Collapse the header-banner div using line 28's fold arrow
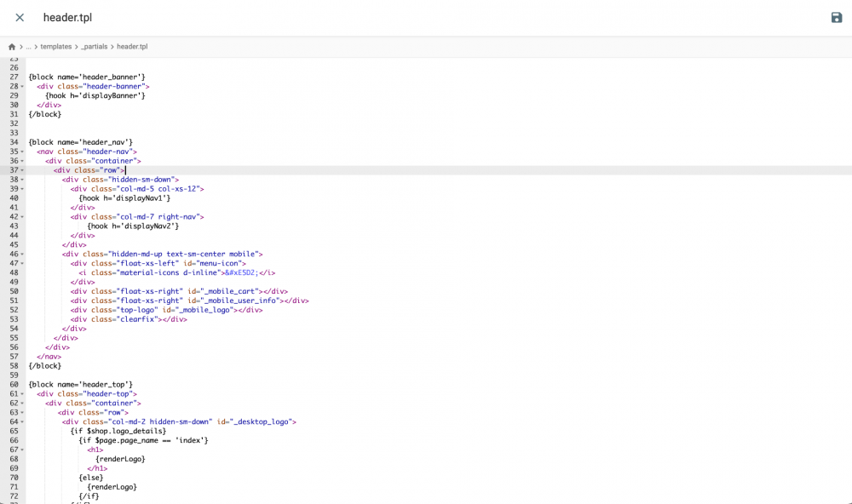 23,86
